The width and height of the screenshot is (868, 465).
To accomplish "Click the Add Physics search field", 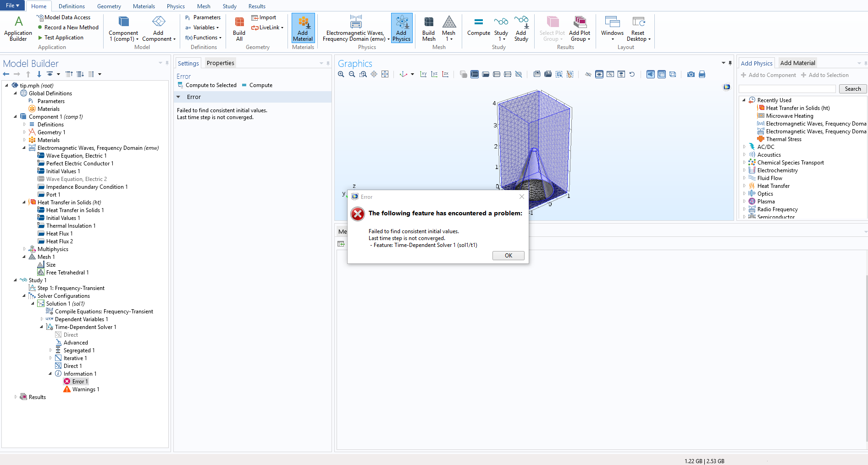I will click(787, 89).
